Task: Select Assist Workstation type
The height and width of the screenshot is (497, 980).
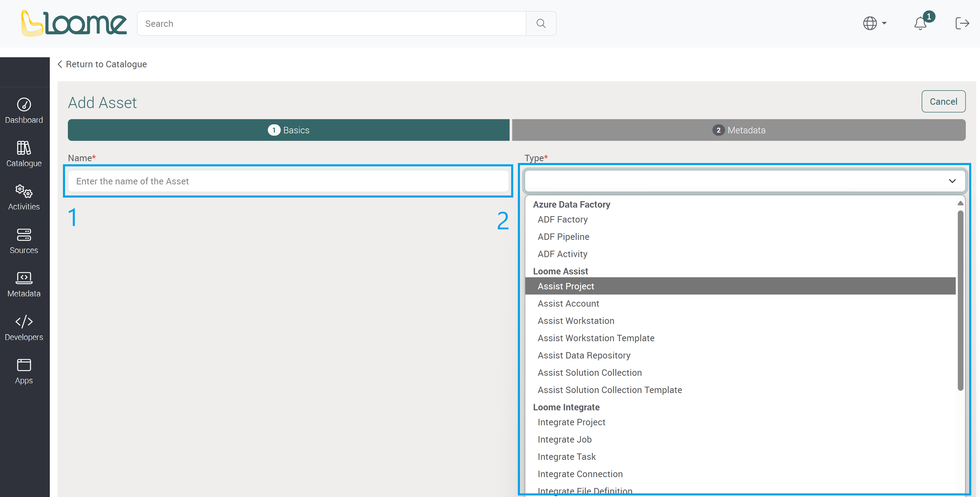Action: pos(740,321)
